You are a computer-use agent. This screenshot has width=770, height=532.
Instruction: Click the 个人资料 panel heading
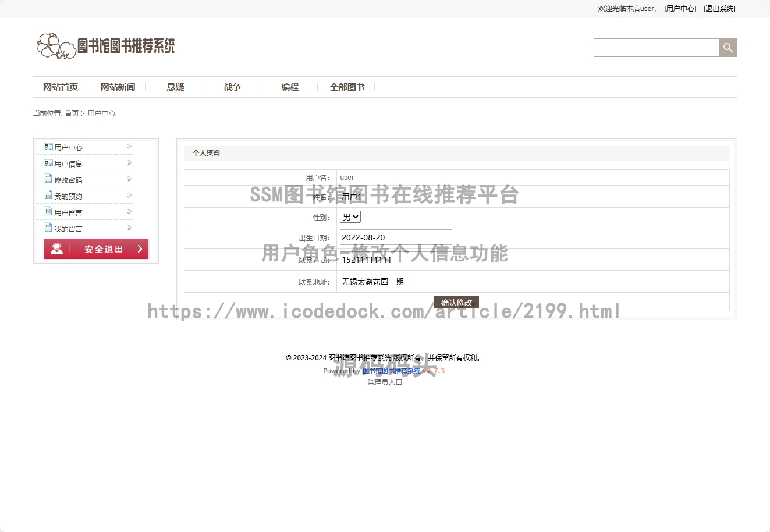coord(207,153)
